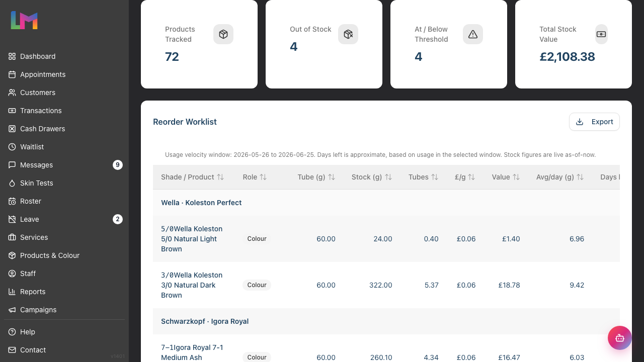Open the Contact page link
The width and height of the screenshot is (644, 362).
[64, 350]
